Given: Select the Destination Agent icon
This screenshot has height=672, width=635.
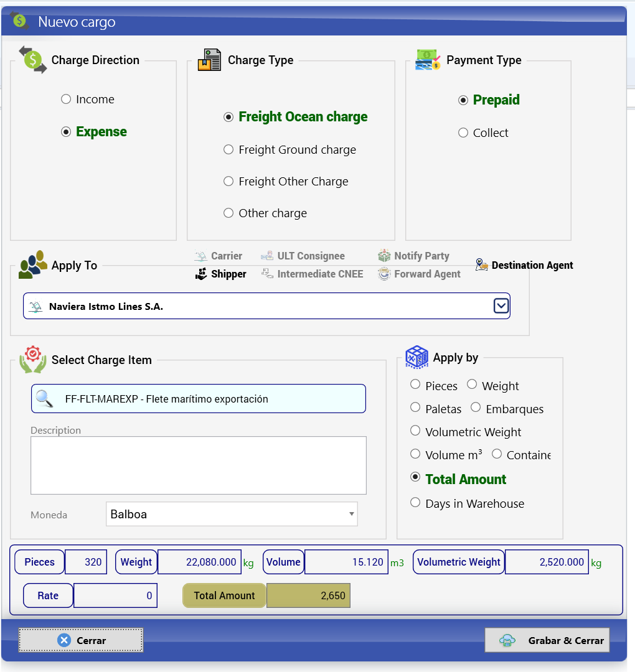Looking at the screenshot, I should 481,265.
